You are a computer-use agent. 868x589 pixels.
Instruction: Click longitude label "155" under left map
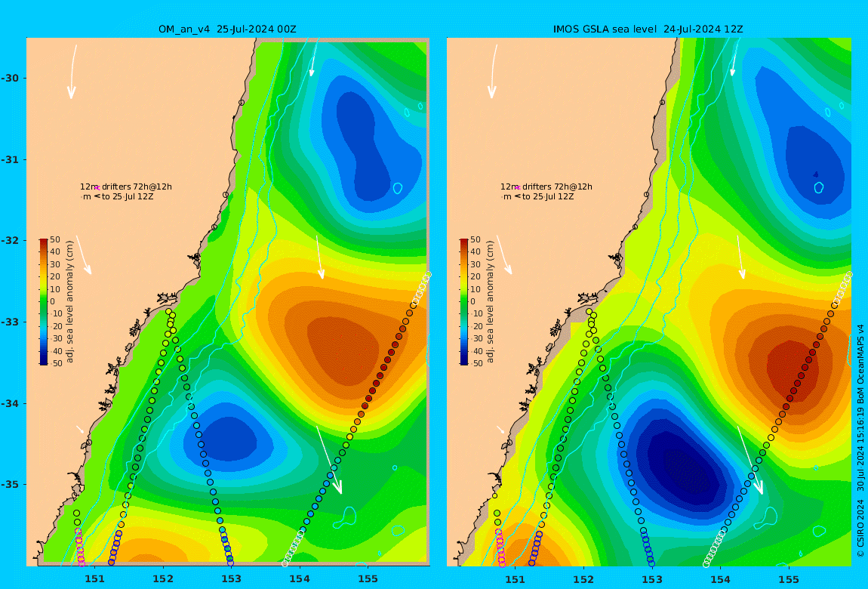pos(368,579)
